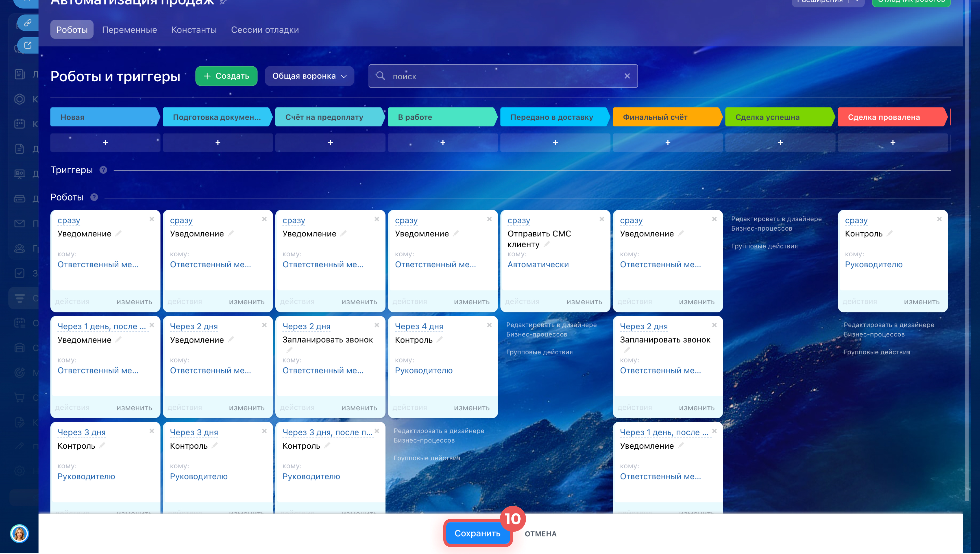Image resolution: width=980 pixels, height=554 pixels.
Task: Switch to the Переменные tab
Action: (x=129, y=30)
